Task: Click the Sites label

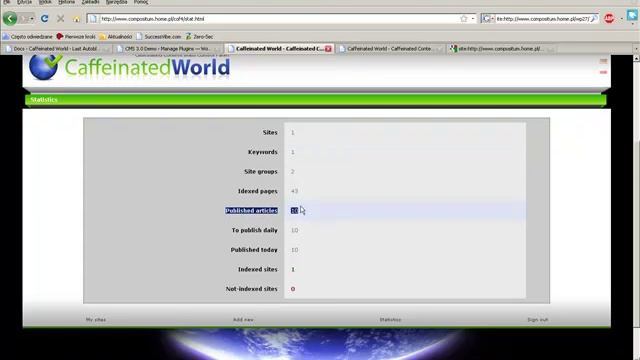Action: pos(270,132)
